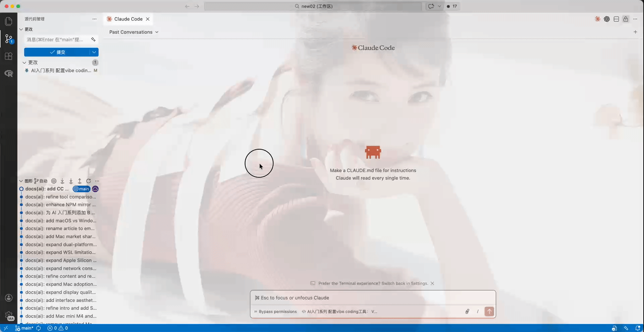Toggle the editor lock icon
Image resolution: width=644 pixels, height=332 pixels.
[x=626, y=19]
